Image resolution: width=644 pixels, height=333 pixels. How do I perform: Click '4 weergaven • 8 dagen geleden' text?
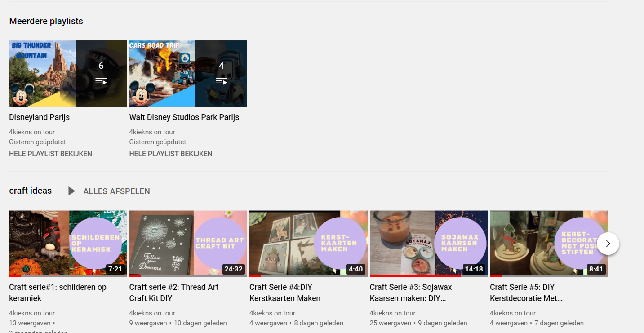[x=296, y=323]
